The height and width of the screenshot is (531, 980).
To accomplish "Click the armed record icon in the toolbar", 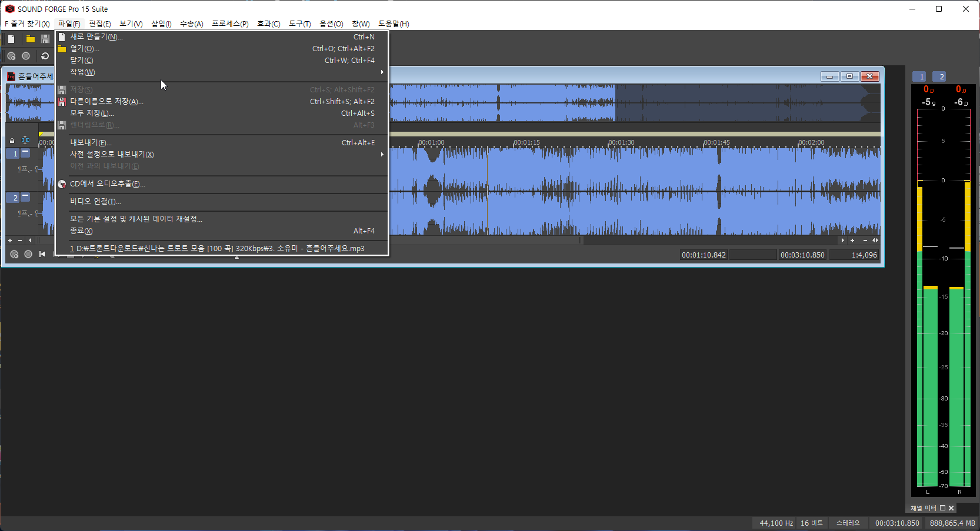I will (11, 56).
